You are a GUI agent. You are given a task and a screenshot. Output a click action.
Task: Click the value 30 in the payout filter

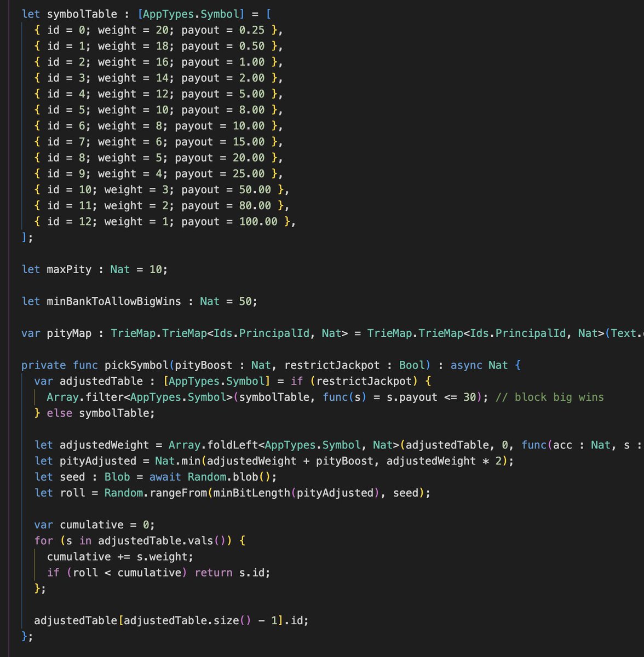pyautogui.click(x=469, y=397)
